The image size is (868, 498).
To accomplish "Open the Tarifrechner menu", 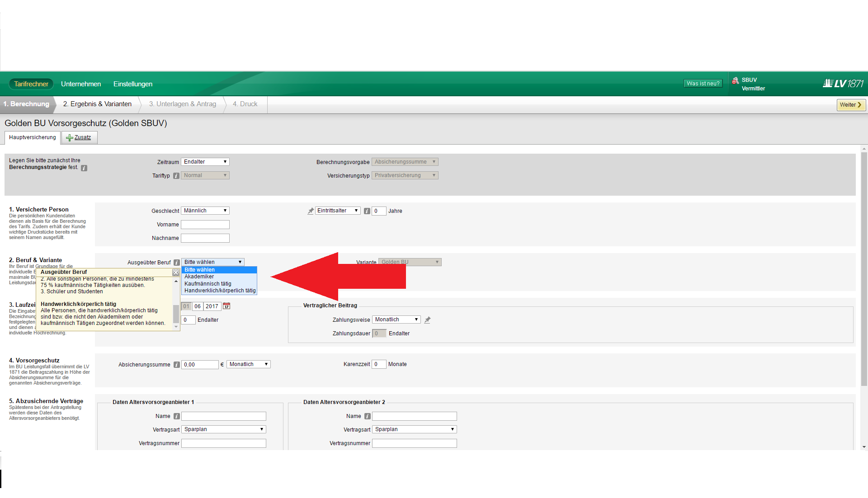I will (31, 84).
